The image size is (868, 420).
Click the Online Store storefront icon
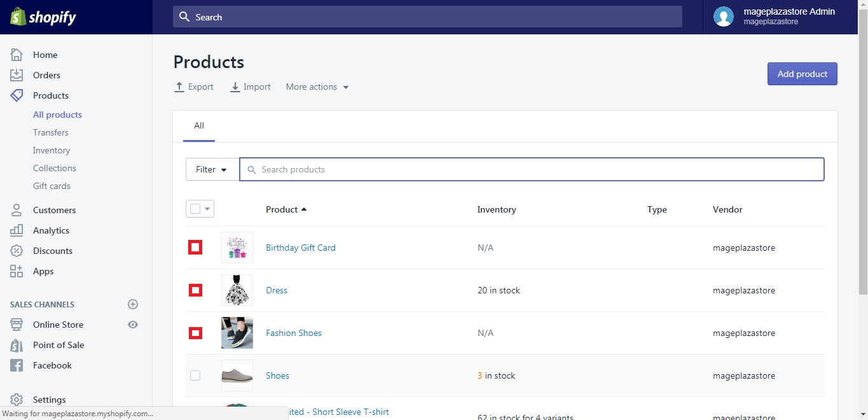[17, 325]
